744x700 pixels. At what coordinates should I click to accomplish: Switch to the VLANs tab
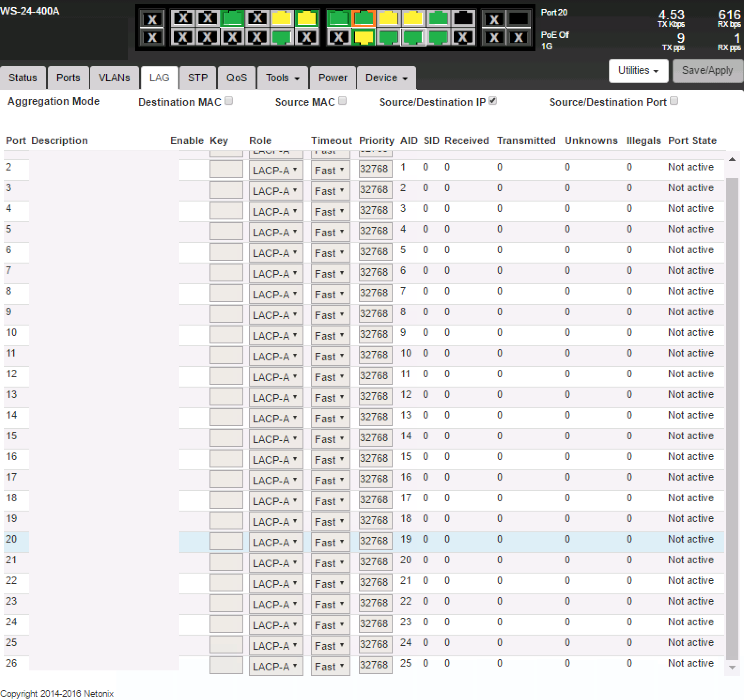114,78
